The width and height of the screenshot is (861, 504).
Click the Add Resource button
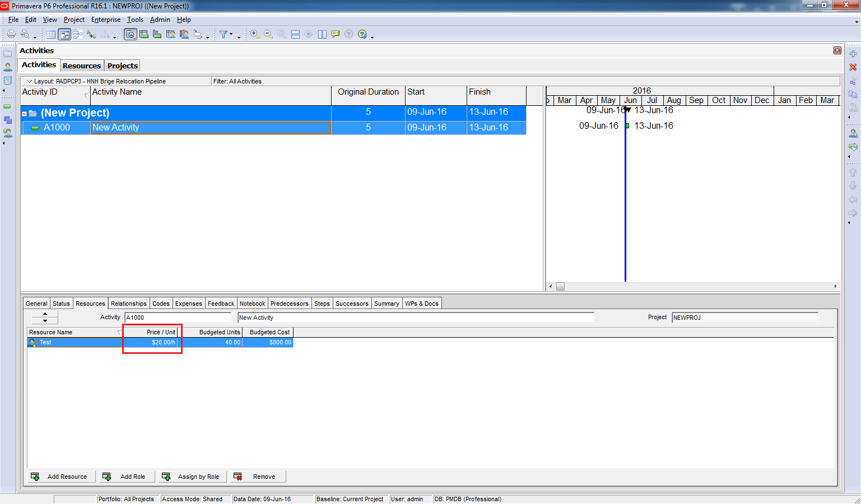click(x=61, y=477)
